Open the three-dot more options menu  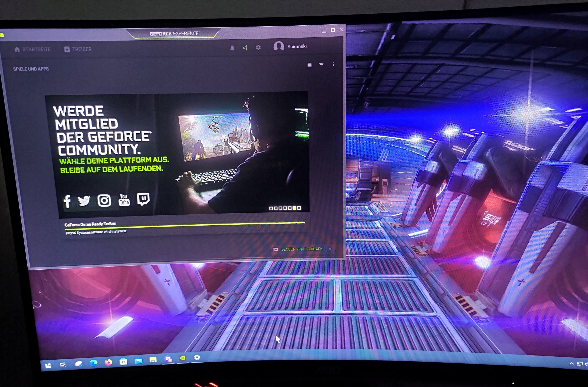(x=333, y=64)
